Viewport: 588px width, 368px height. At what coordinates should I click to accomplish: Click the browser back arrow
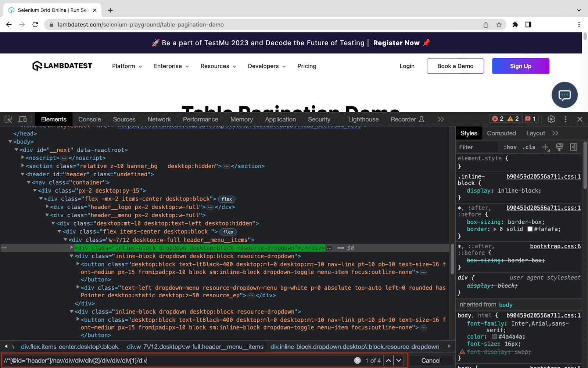[x=9, y=25]
